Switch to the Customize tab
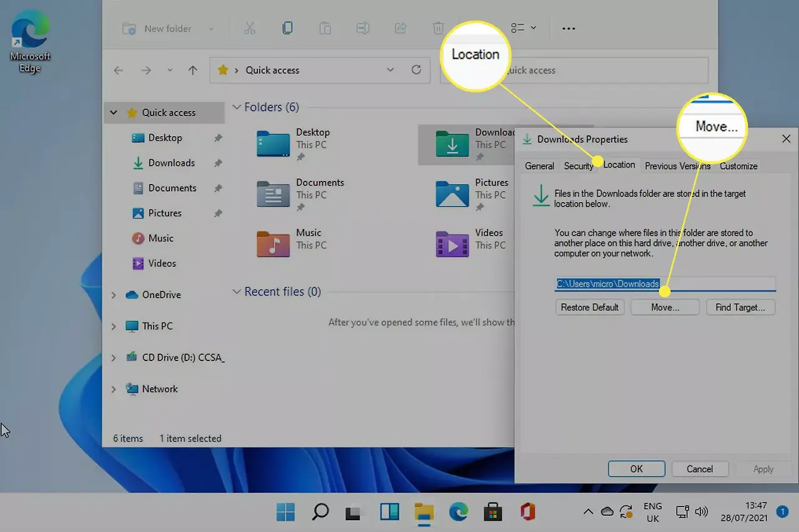The width and height of the screenshot is (799, 532). click(x=738, y=166)
